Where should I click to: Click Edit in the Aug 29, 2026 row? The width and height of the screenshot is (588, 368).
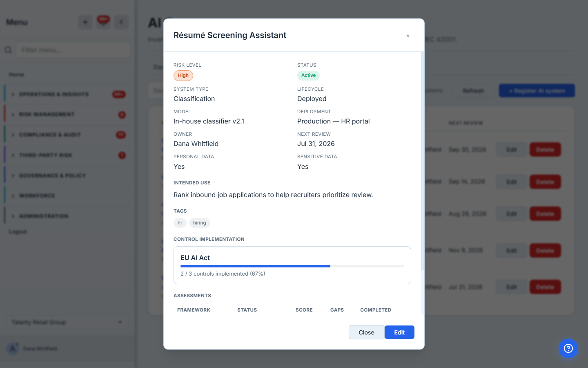click(x=512, y=214)
